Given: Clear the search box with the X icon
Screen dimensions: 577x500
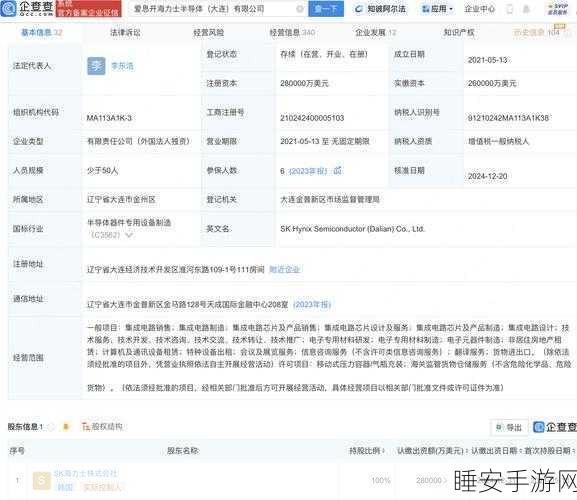Looking at the screenshot, I should tap(300, 9).
